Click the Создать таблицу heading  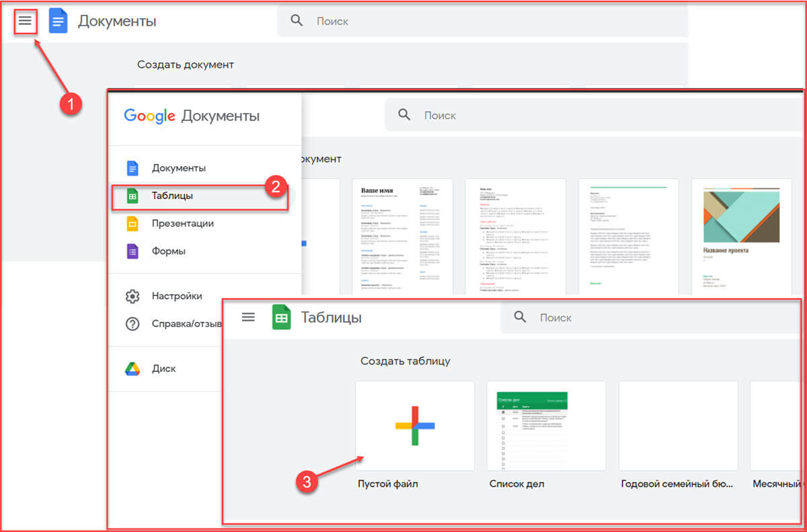pyautogui.click(x=406, y=361)
